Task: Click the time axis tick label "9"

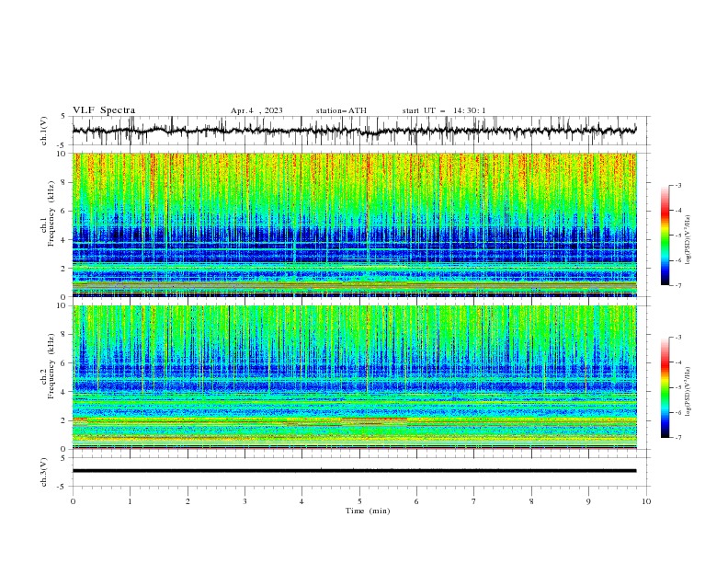Action: pyautogui.click(x=588, y=501)
